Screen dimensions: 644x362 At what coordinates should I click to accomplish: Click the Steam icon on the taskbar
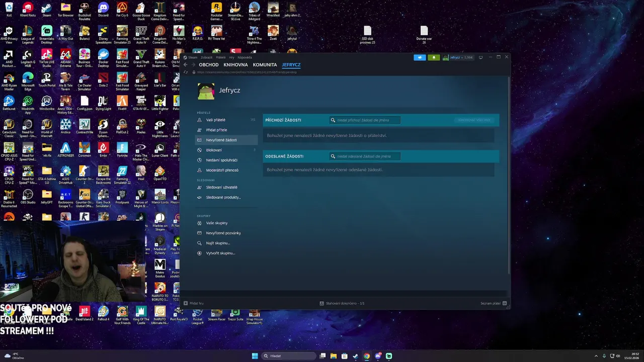tap(356, 356)
